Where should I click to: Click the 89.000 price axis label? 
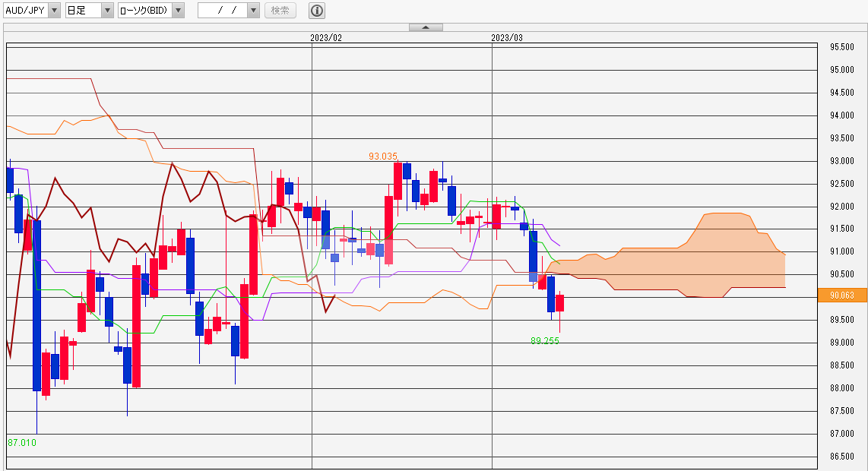pyautogui.click(x=842, y=343)
